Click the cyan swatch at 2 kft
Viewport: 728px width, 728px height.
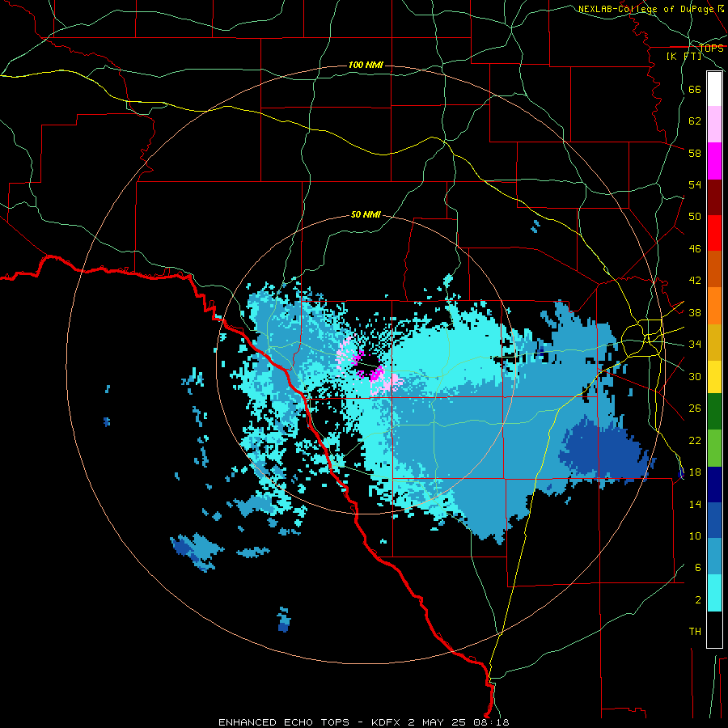click(x=714, y=593)
